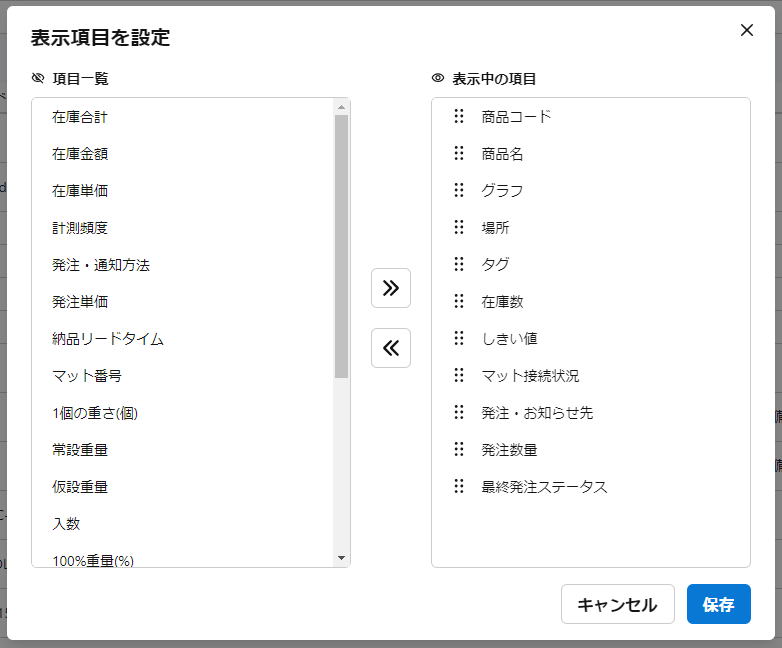Select 在庫合計 in the hidden items list
Image resolution: width=782 pixels, height=648 pixels.
coord(80,117)
